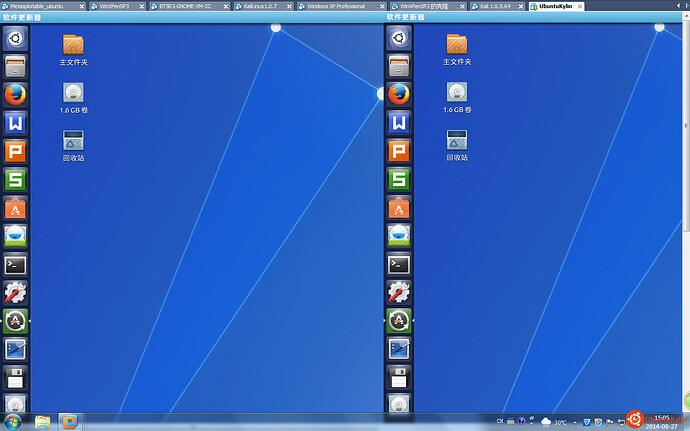Select the 1.6 GB 卷 on right desktop
The width and height of the screenshot is (690, 431).
click(x=457, y=97)
